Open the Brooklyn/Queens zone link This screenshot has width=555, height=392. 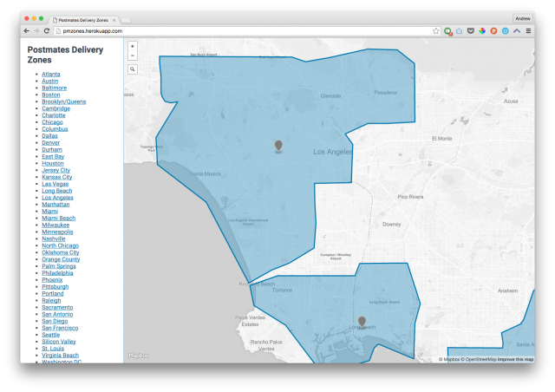click(63, 101)
